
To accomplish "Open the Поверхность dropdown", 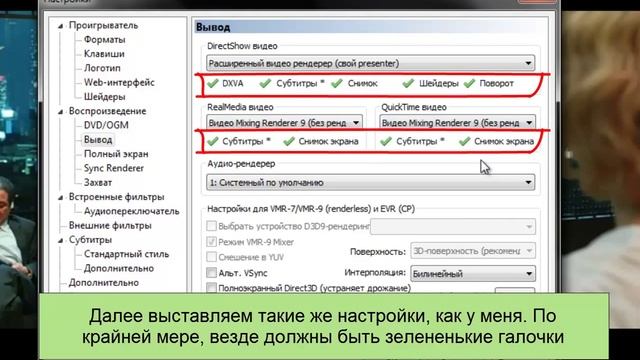I will pos(473,251).
